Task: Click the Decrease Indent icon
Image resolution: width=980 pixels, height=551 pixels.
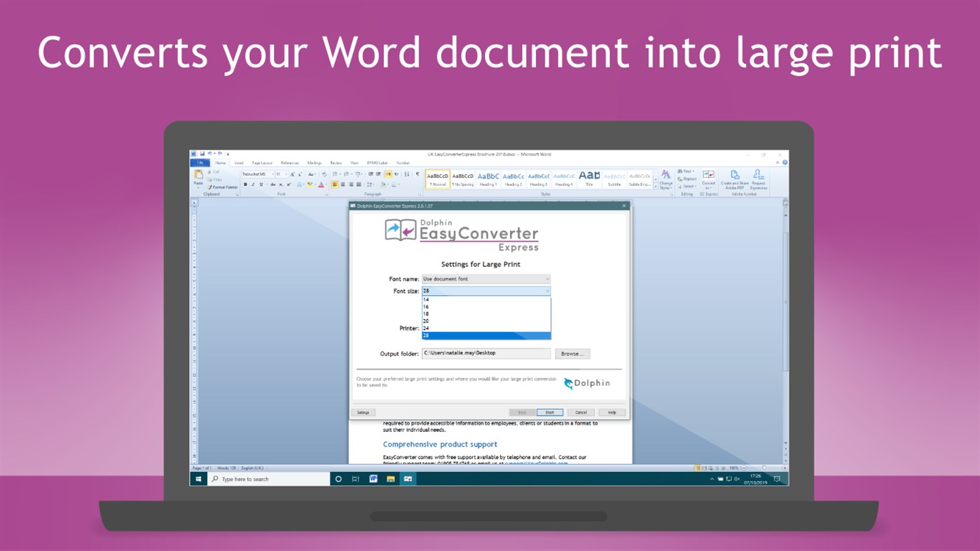Action: tap(371, 174)
